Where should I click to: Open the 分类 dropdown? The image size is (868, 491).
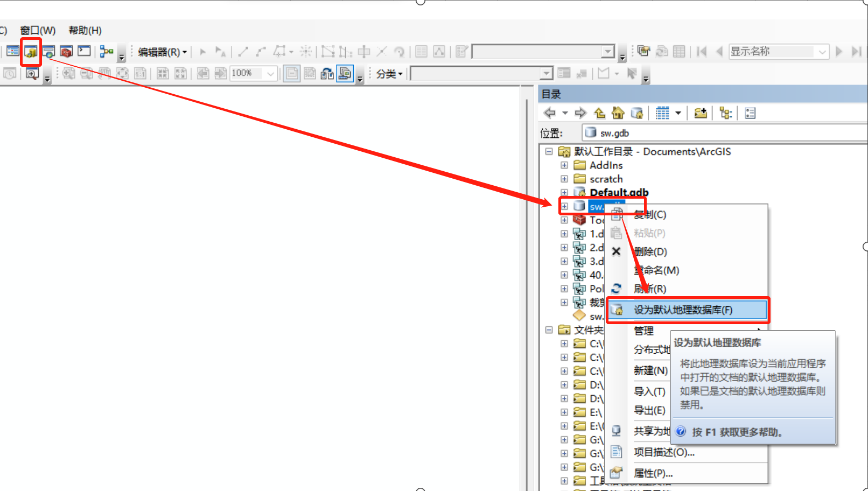389,74
